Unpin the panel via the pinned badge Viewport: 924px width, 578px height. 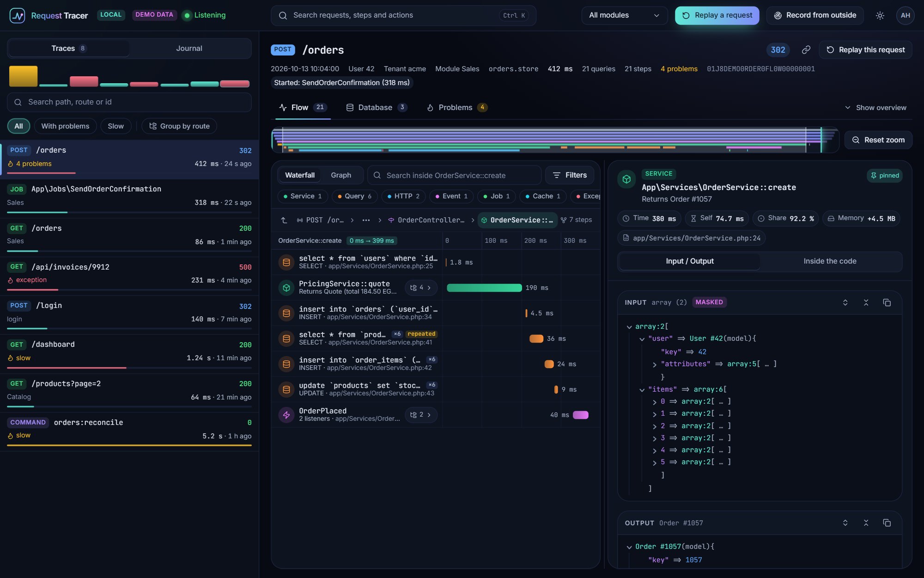coord(885,175)
